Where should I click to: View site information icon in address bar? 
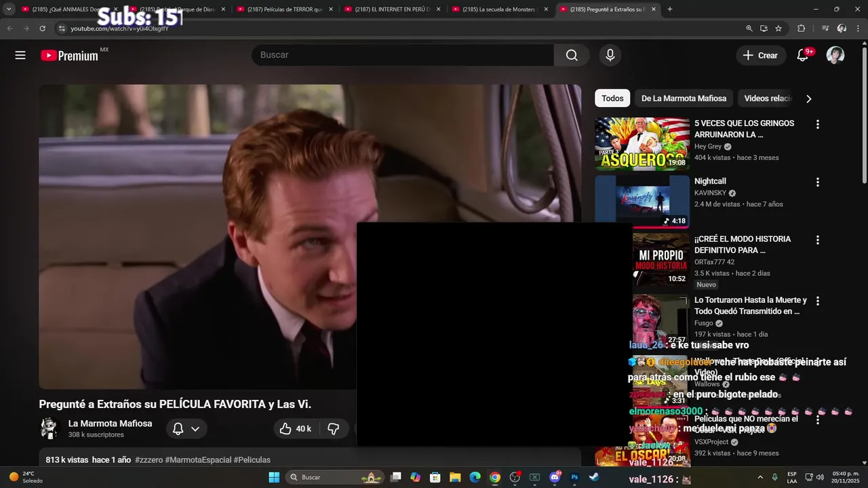[x=61, y=28]
